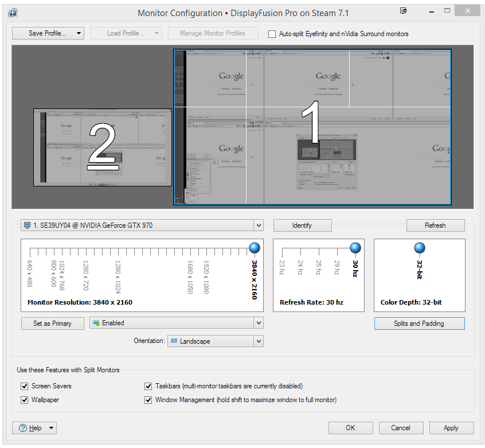Screen dimensions: 485x448
Task: Open the Help button dropdown arrow
Action: (51, 428)
